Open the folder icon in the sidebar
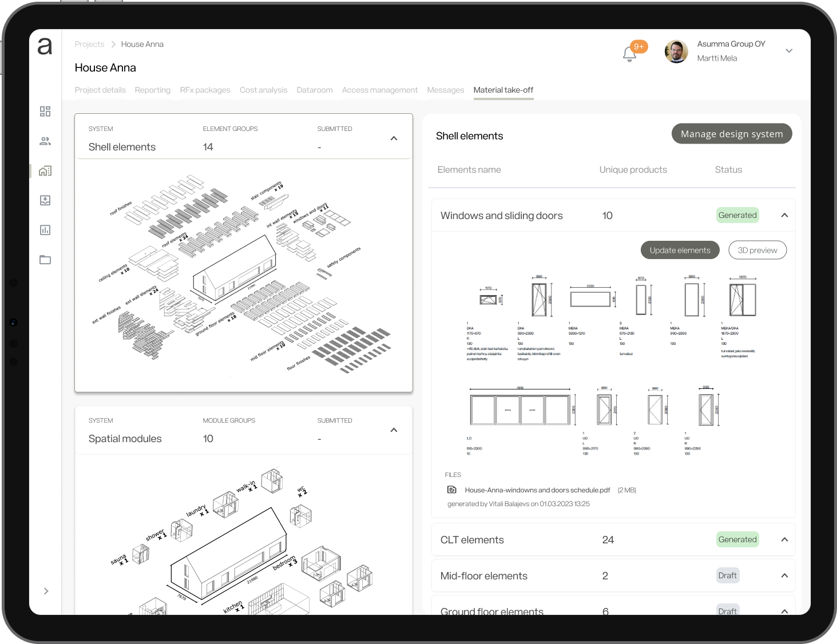 coord(45,260)
